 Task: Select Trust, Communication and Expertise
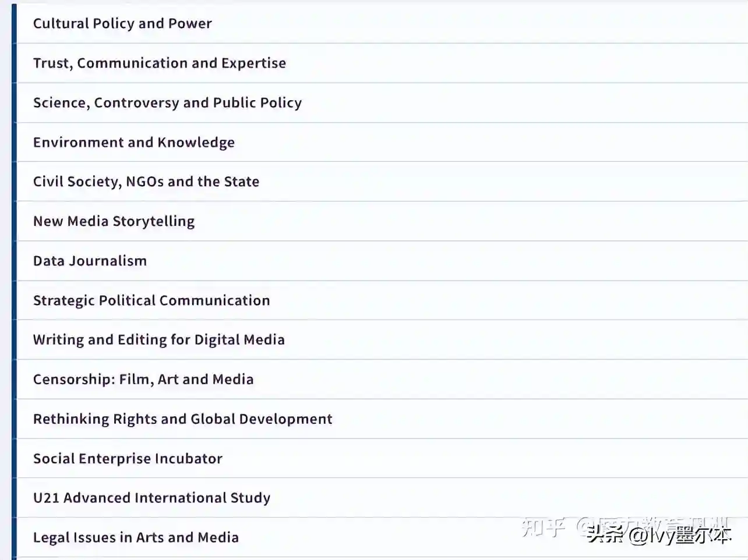159,63
